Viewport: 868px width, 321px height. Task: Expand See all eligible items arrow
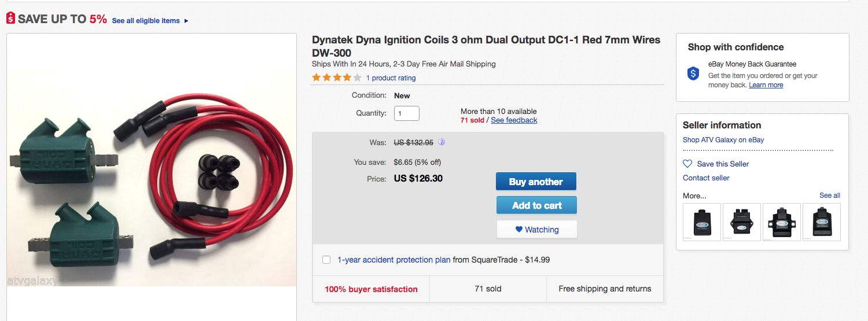[x=186, y=21]
